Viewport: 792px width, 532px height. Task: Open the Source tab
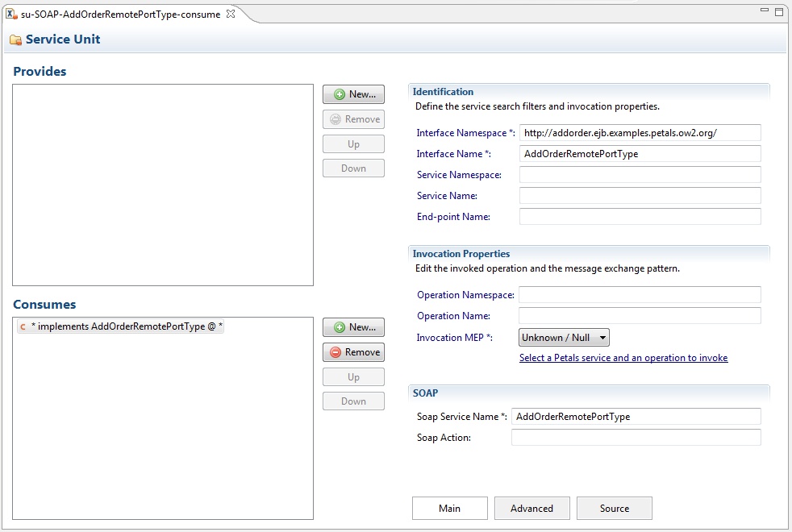click(614, 508)
